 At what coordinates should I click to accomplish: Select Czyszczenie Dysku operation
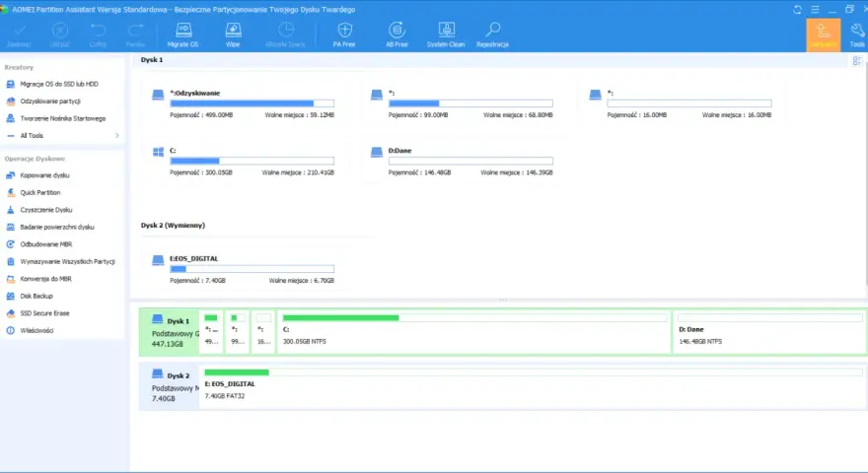pyautogui.click(x=46, y=210)
